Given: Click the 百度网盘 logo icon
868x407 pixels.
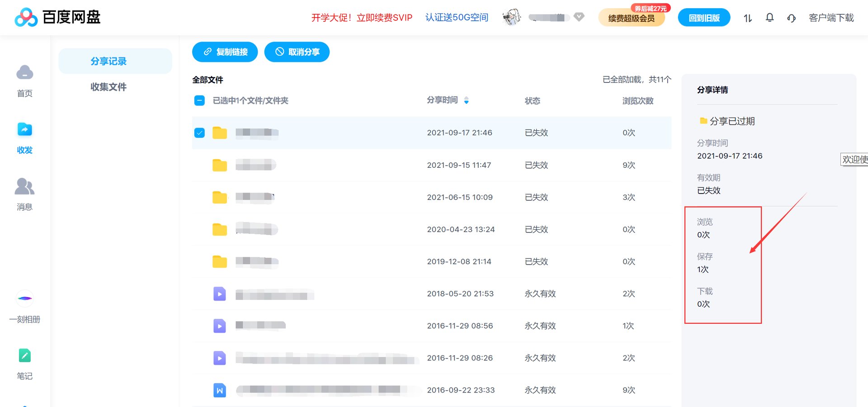Looking at the screenshot, I should [26, 18].
